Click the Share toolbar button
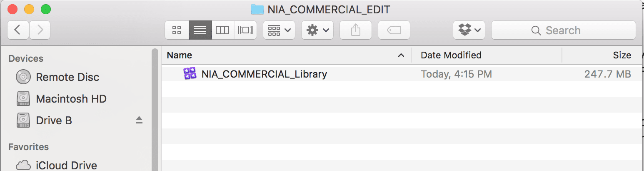 click(355, 30)
